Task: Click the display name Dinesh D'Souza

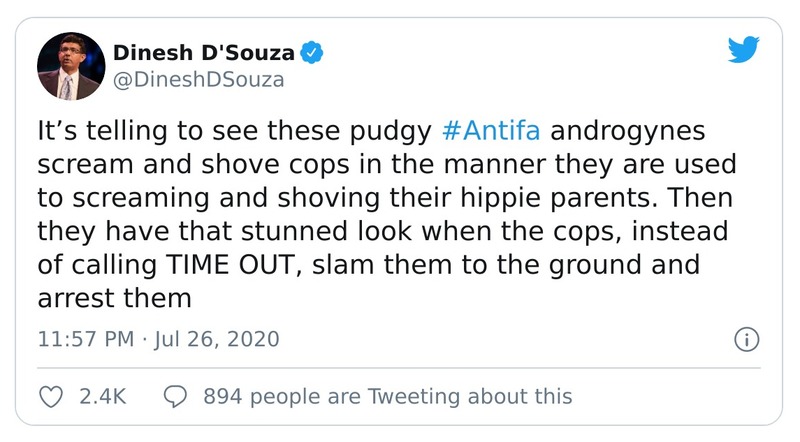Action: tap(205, 52)
